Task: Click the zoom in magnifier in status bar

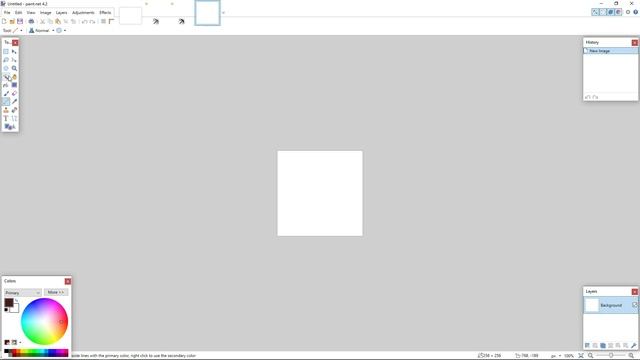Action: click(x=631, y=356)
